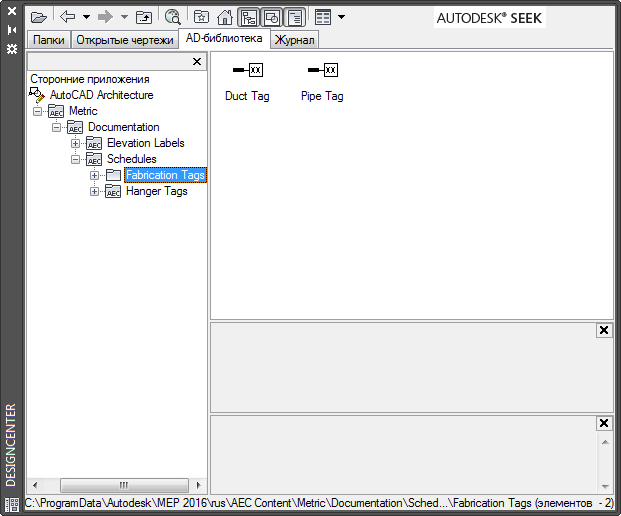The image size is (621, 516).
Task: Select AutoCAD Architecture in the tree
Action: pos(101,95)
